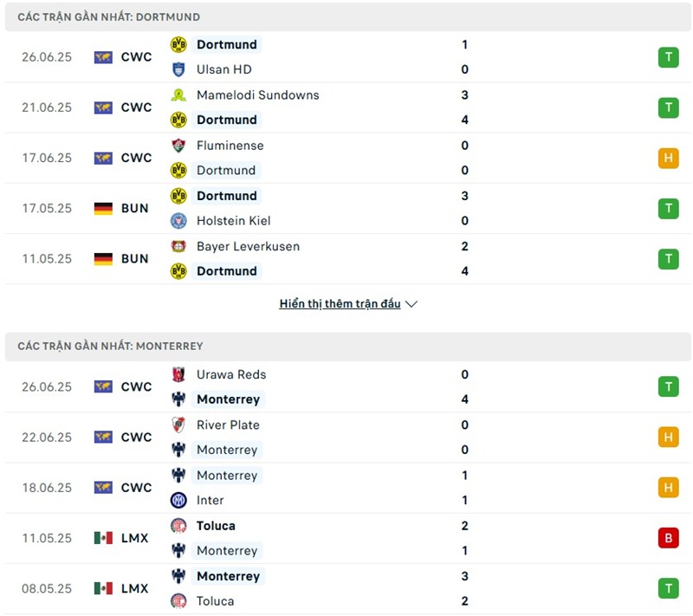The height and width of the screenshot is (616, 693).
Task: Click Mexican flag on 11.05.25 match
Action: click(x=104, y=538)
